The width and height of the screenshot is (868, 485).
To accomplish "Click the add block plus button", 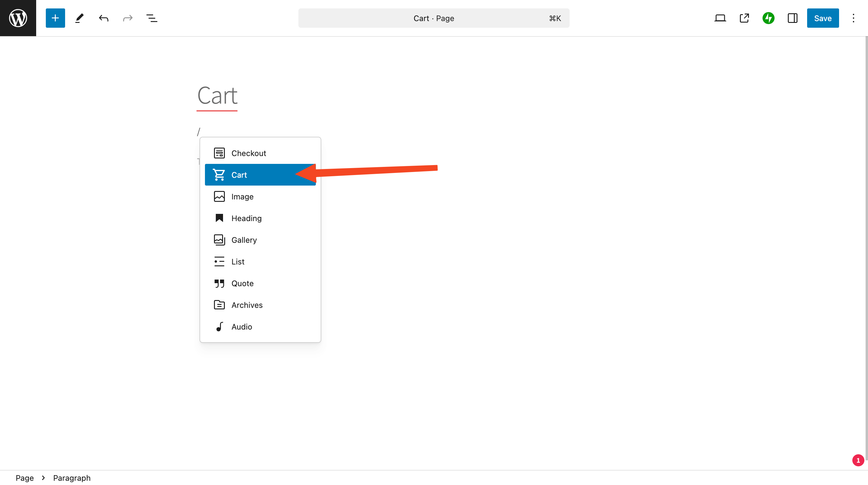I will pyautogui.click(x=55, y=18).
